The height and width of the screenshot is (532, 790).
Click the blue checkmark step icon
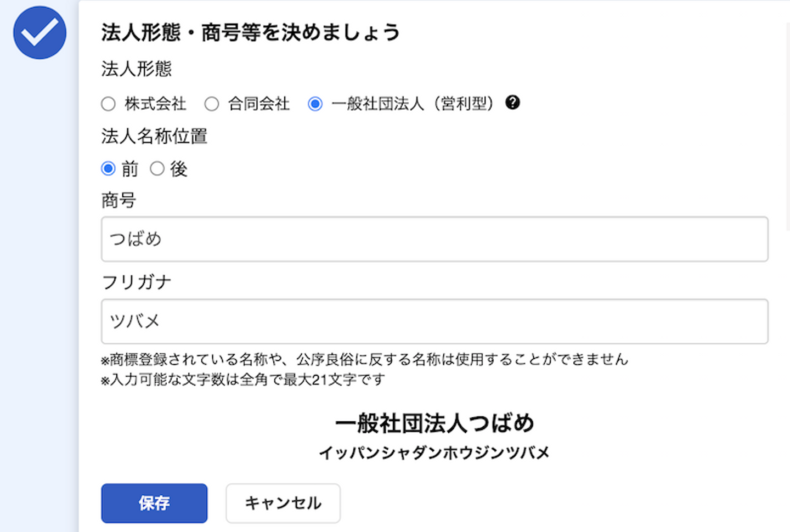coord(39,33)
